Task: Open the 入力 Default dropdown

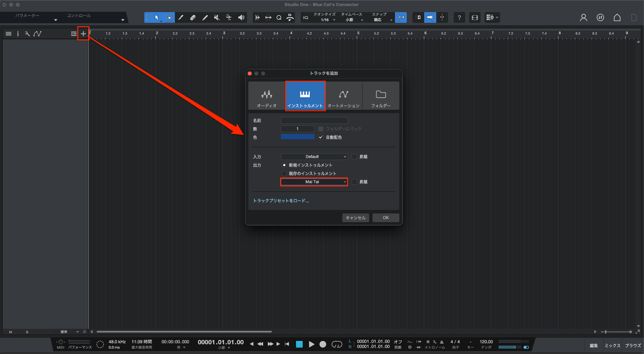Action: tap(314, 157)
